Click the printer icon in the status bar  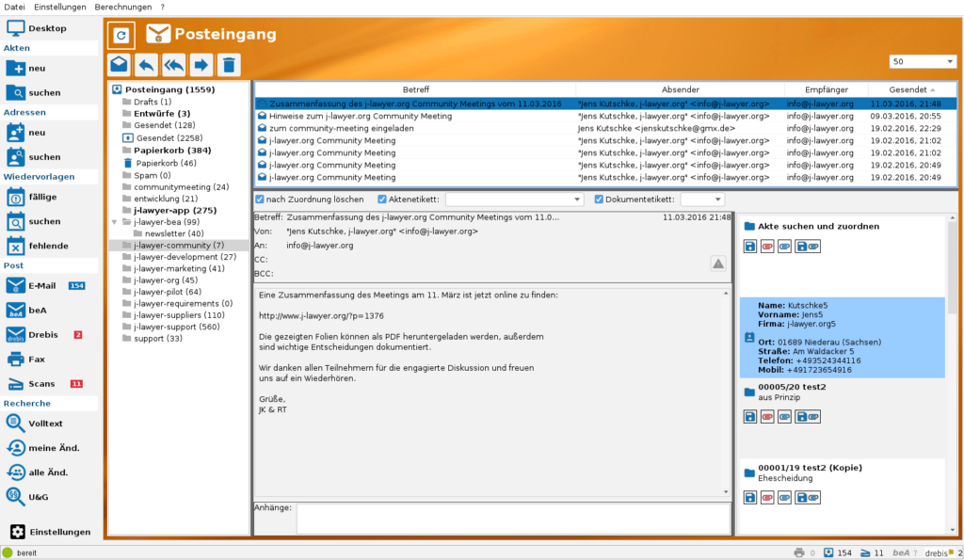click(x=798, y=552)
